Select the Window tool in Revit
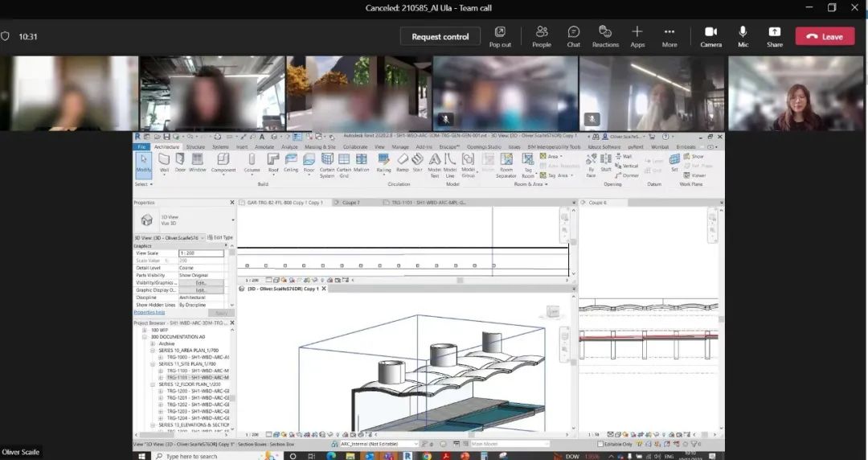868x460 pixels. coord(197,163)
